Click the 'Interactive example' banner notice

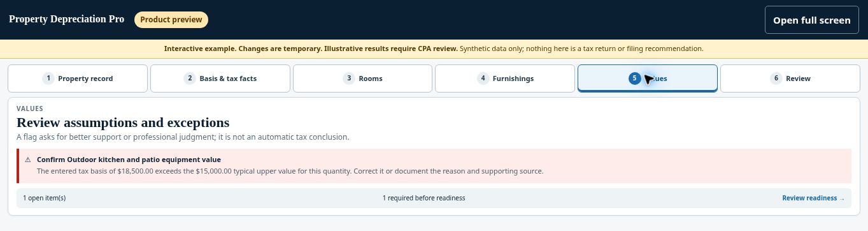coord(434,48)
